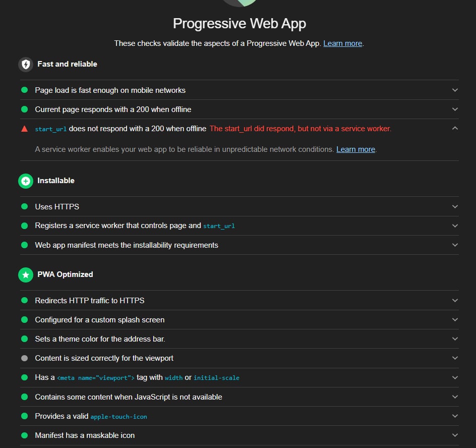Viewport: 476px width, 448px height.
Task: Click green dot beside Contains some content without JavaScript
Action: 25,397
